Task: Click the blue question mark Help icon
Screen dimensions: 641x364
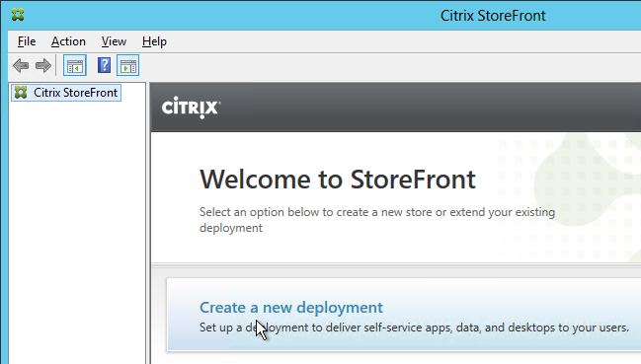Action: (104, 65)
